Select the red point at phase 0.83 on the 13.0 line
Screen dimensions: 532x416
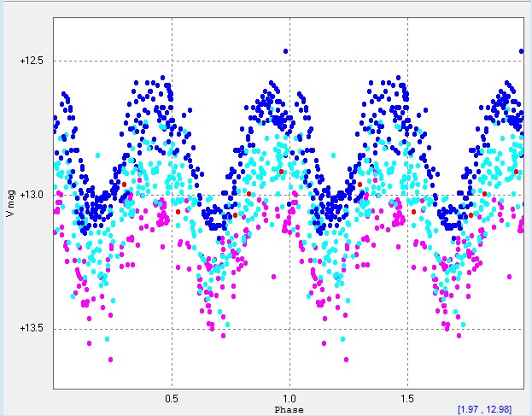tap(248, 194)
